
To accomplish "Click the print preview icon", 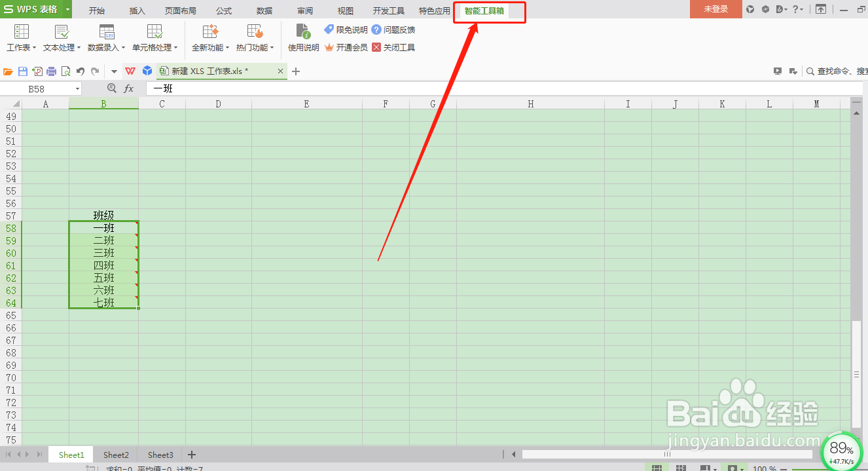I will pyautogui.click(x=65, y=71).
